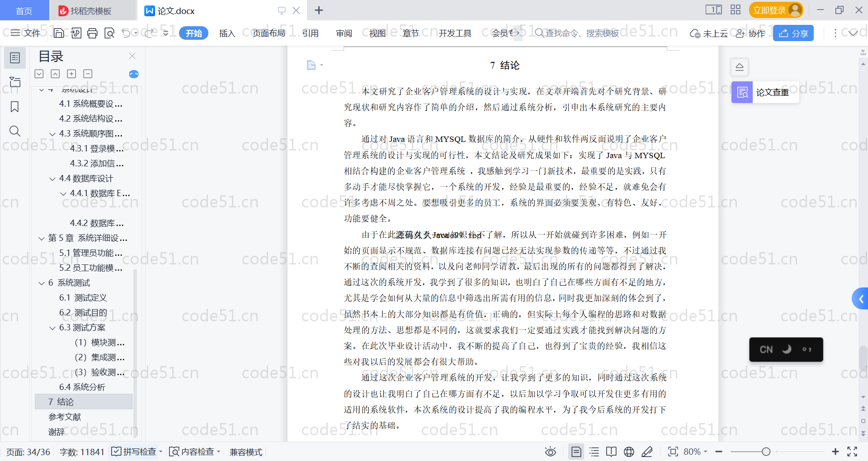Viewport: 868px width, 461px height.
Task: Click the document page icon beside heading
Action: click(x=311, y=65)
